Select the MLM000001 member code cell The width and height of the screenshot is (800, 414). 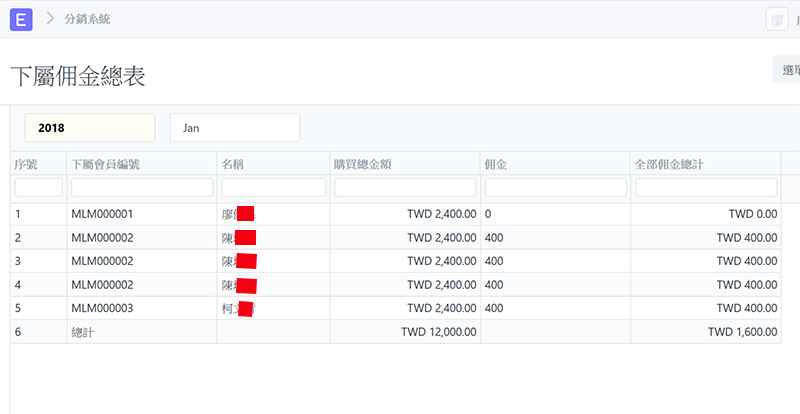pyautogui.click(x=102, y=214)
